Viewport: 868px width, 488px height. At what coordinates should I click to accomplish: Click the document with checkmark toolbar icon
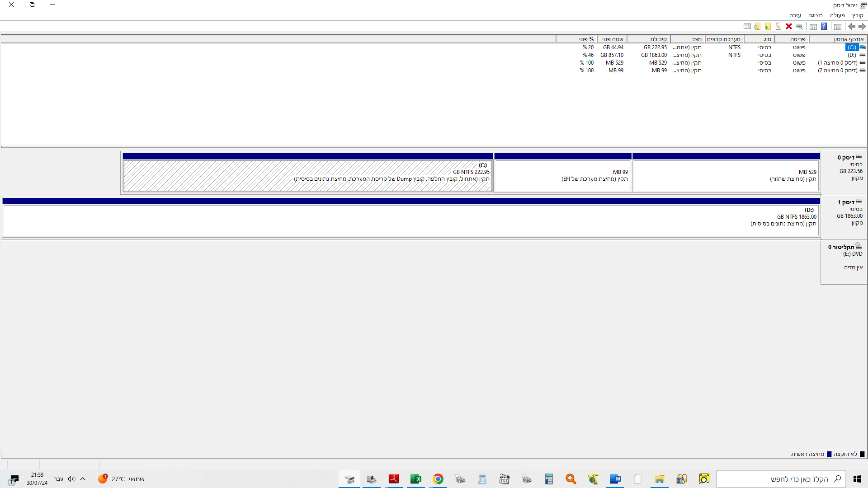click(778, 27)
